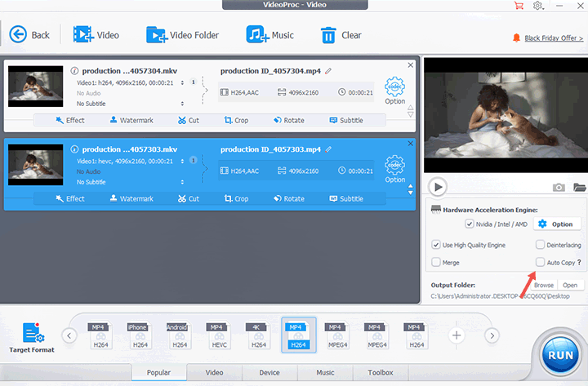
Task: Select thumbnail of production ...4057303.mkv
Action: click(x=36, y=165)
